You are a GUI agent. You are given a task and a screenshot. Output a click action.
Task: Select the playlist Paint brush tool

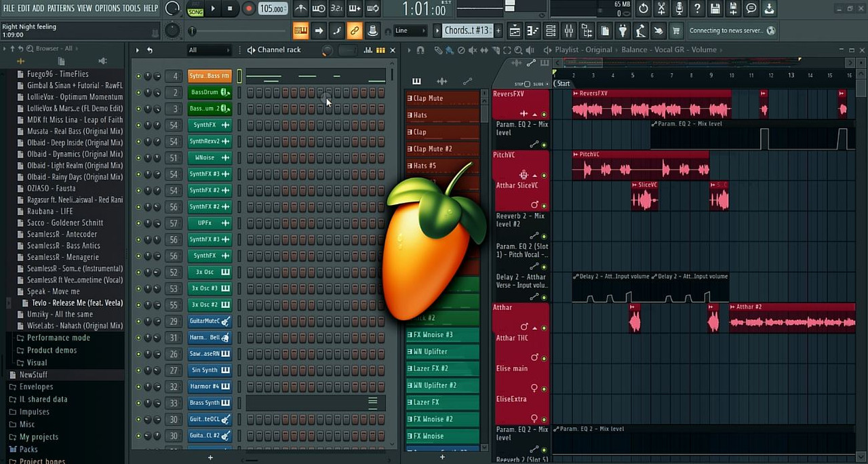click(450, 50)
